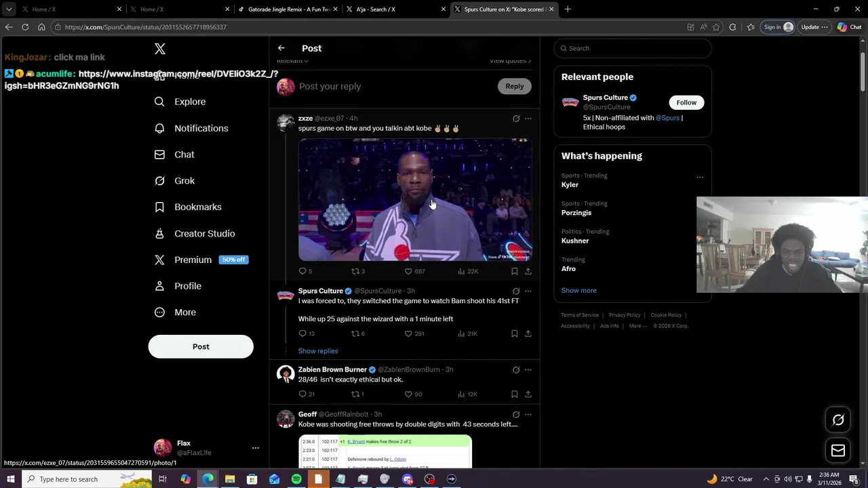This screenshot has width=868, height=488.
Task: Go back using Post header arrow
Action: (281, 48)
